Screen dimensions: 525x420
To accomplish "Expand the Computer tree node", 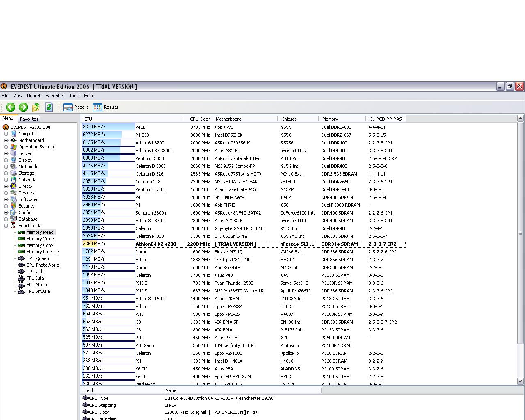I will tap(6, 134).
